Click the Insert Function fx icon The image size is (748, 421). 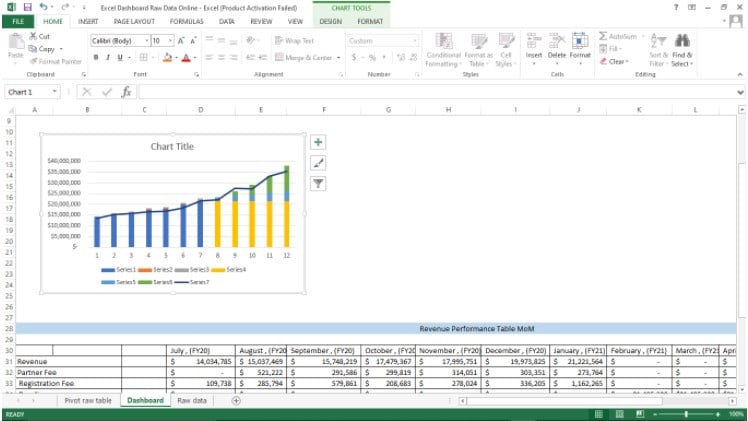tap(126, 92)
